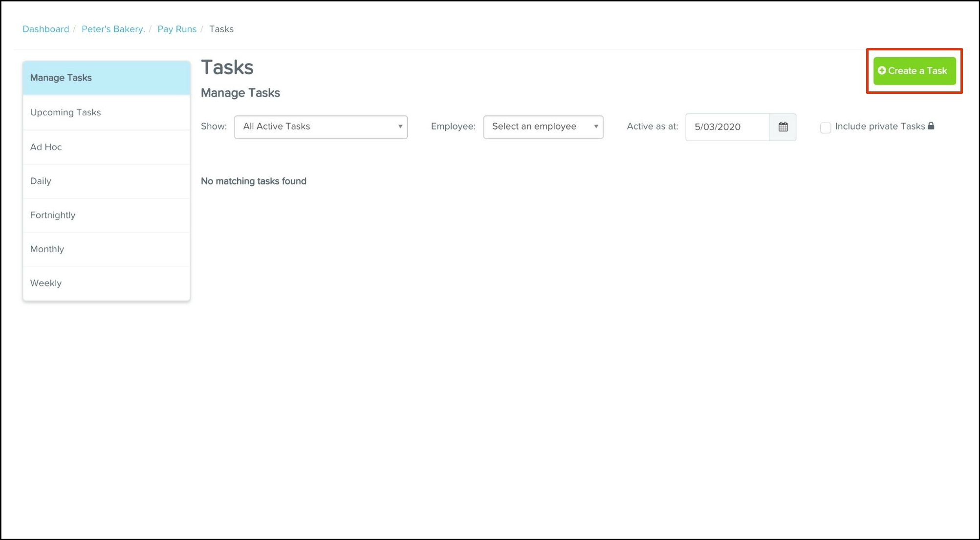
Task: Expand the Show All Active Tasks dropdown
Action: [x=321, y=127]
